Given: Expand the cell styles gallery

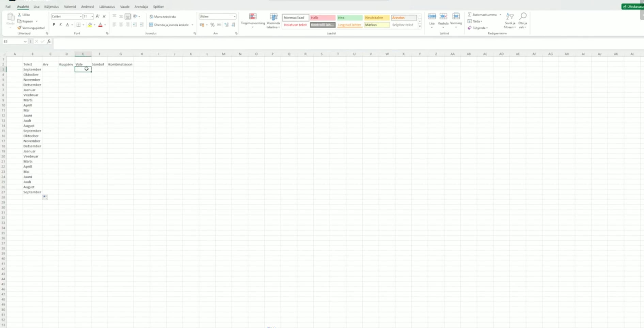Looking at the screenshot, I should coord(420,26).
